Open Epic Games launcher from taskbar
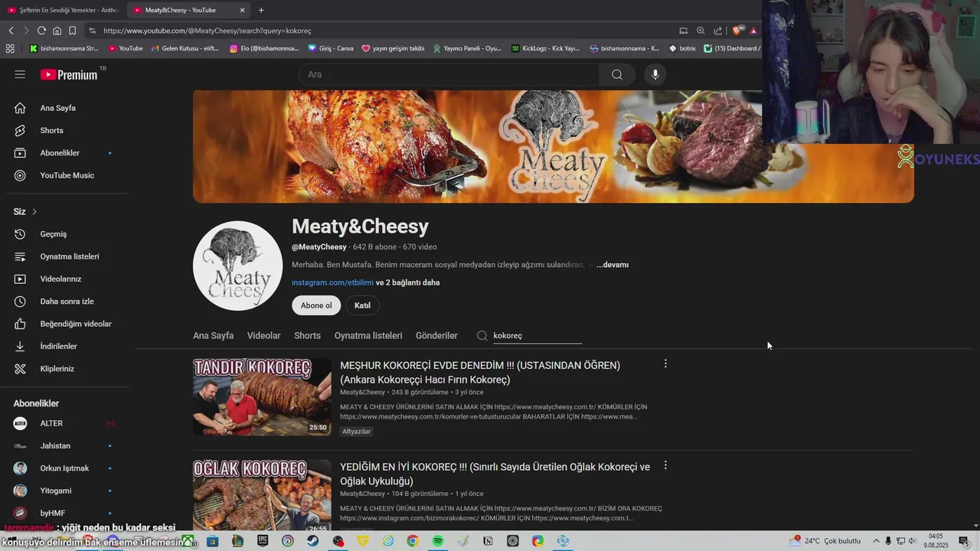 coord(263,541)
